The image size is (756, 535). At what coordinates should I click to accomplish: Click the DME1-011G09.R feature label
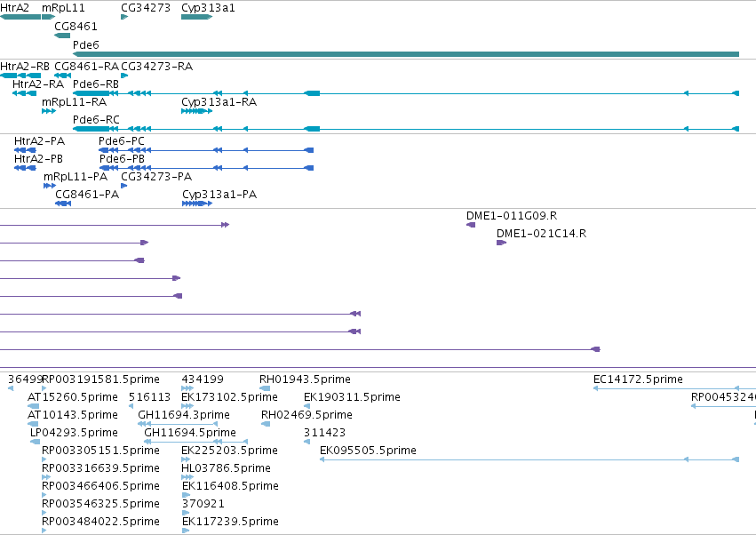[512, 216]
